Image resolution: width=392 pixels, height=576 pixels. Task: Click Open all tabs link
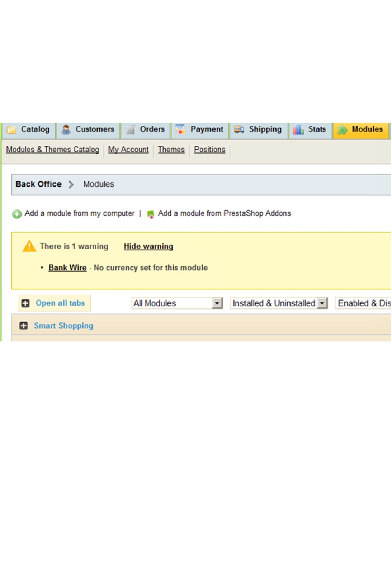point(60,303)
